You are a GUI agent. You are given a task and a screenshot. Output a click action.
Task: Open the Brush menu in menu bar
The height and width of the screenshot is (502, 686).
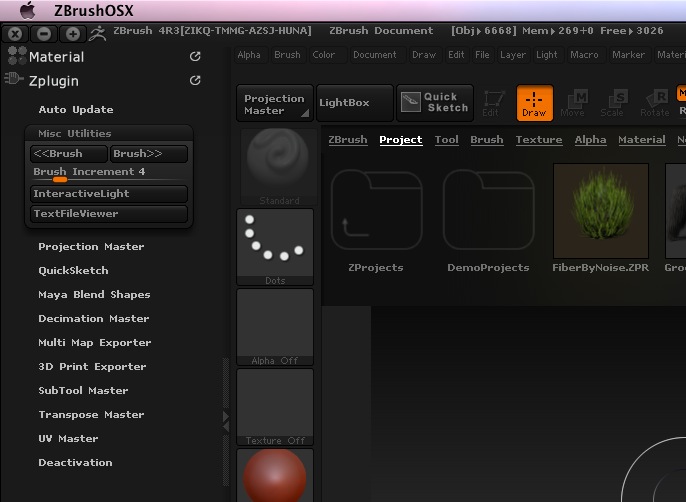(287, 55)
